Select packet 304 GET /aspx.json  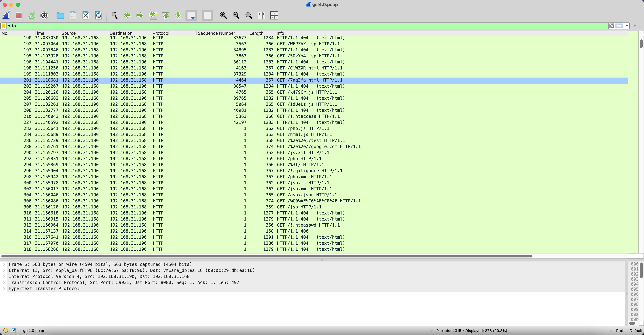[314, 195]
